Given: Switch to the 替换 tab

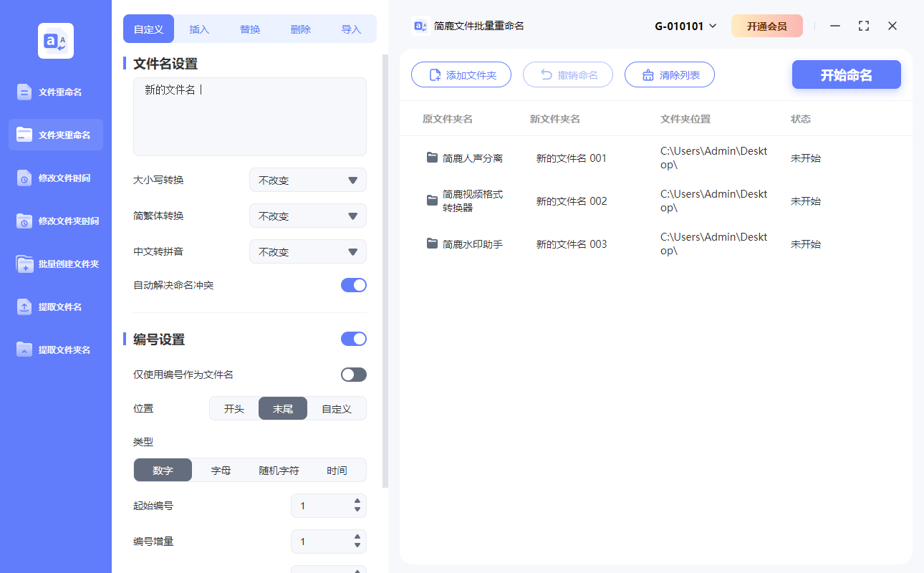Looking at the screenshot, I should tap(250, 29).
